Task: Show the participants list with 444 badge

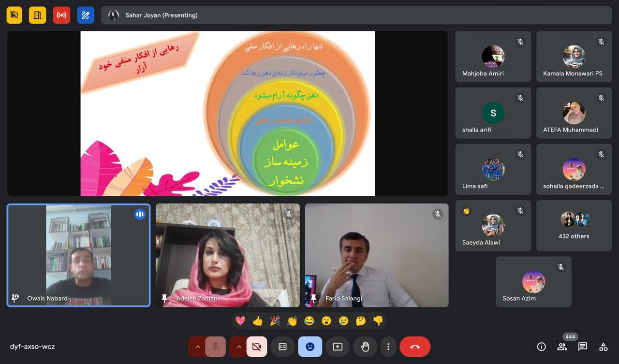Action: point(562,347)
